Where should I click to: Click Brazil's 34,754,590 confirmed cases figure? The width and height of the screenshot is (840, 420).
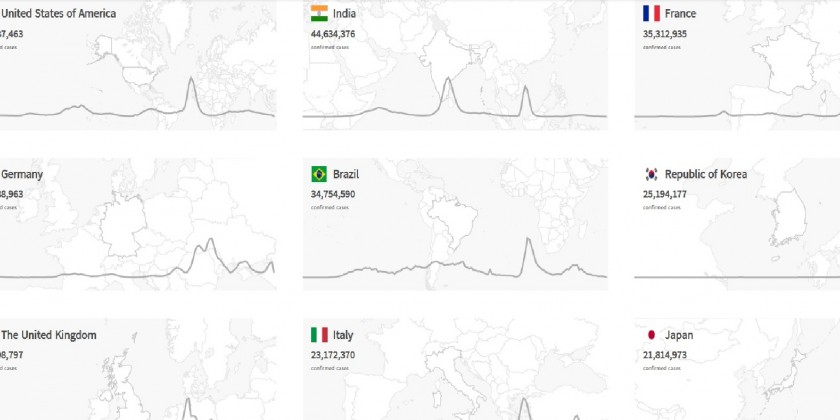(333, 194)
